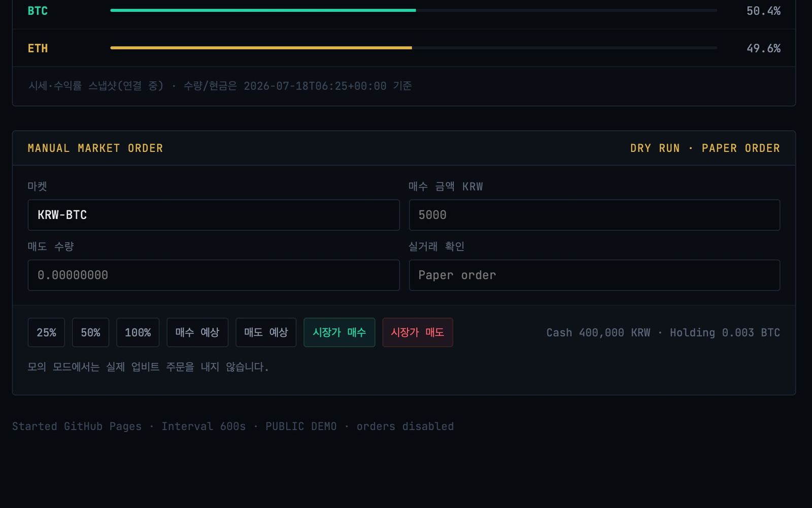
Task: Click the BTC allocation progress bar
Action: (414, 10)
